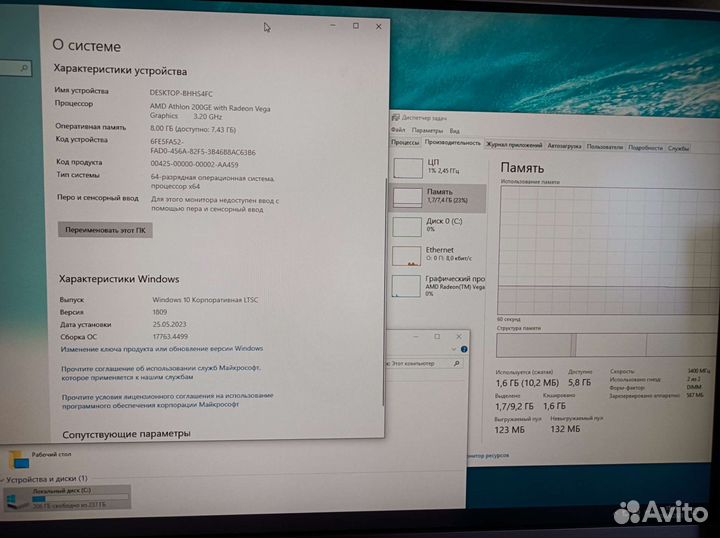
Task: Click the Локальный диск (C:) usage bar
Action: 80,498
